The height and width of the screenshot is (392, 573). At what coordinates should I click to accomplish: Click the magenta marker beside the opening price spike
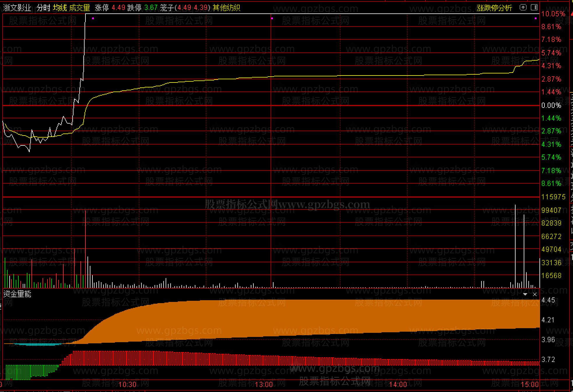93,18
